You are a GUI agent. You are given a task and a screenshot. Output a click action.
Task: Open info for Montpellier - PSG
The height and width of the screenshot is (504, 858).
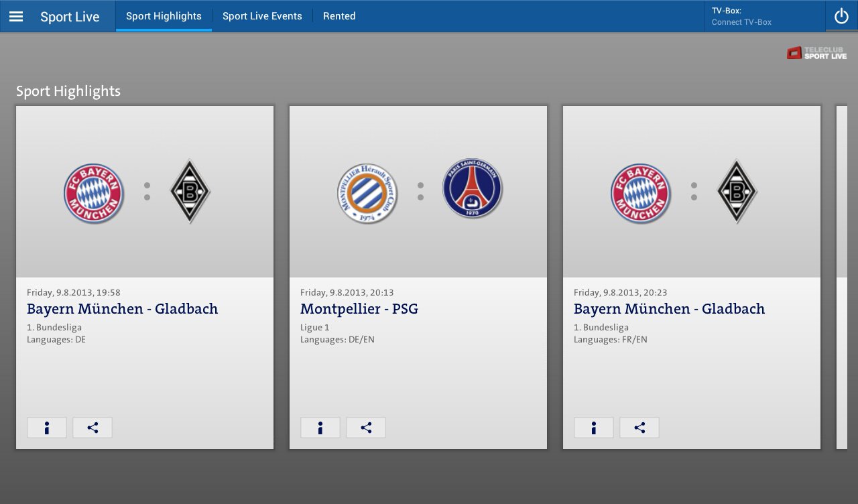click(320, 428)
